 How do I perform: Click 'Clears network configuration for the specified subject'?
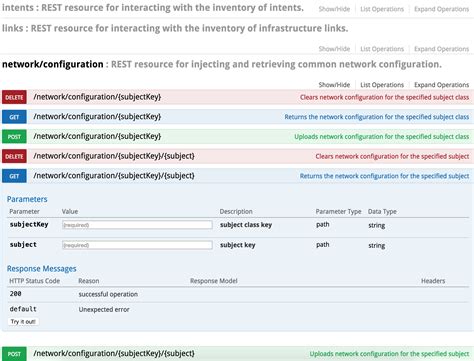point(392,156)
